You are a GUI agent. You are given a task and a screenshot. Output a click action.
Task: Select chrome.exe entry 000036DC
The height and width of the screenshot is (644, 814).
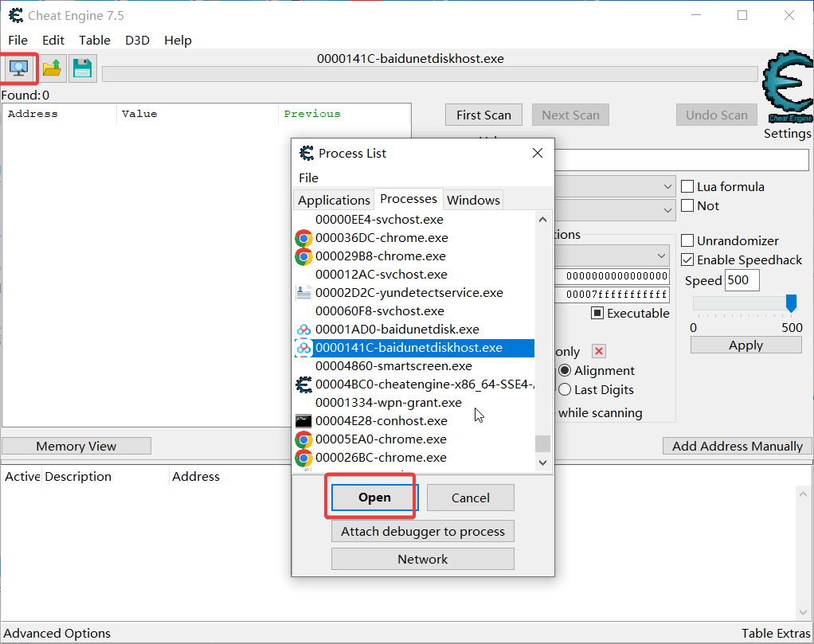tap(414, 238)
